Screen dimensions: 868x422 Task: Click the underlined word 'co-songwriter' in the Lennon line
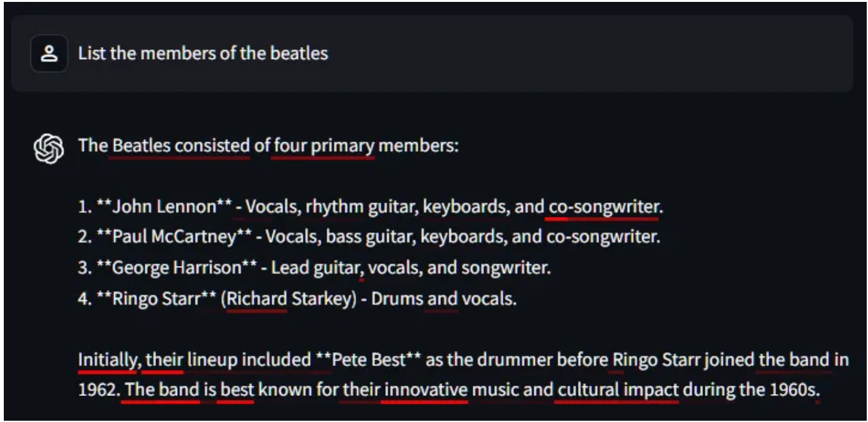click(x=603, y=207)
